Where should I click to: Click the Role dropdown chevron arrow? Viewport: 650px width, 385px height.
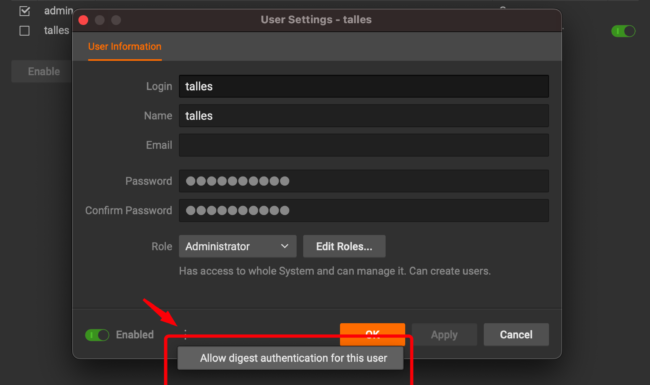(284, 246)
